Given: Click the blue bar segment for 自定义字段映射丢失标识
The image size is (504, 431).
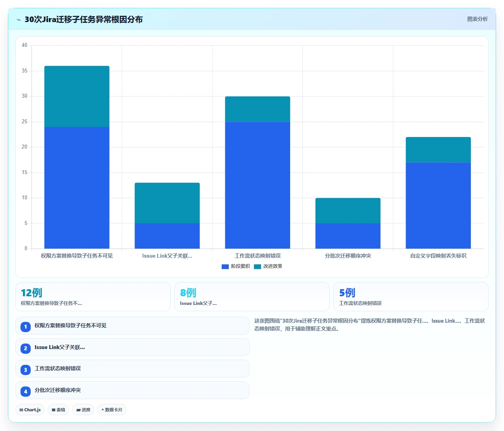Looking at the screenshot, I should 438,205.
